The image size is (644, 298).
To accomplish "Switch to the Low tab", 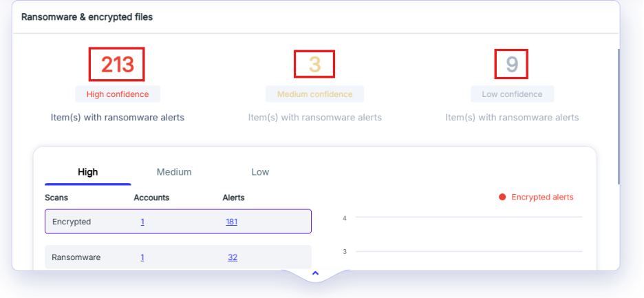I will coord(260,172).
